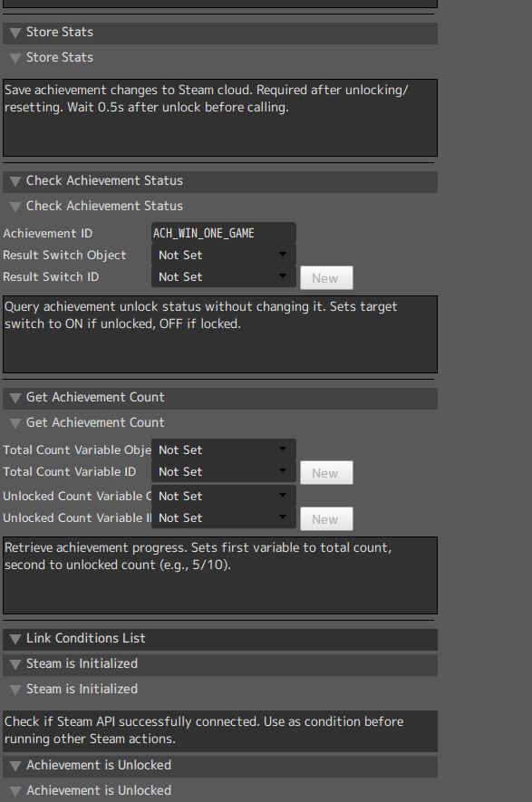Click the Store Stats description text box

pos(220,118)
